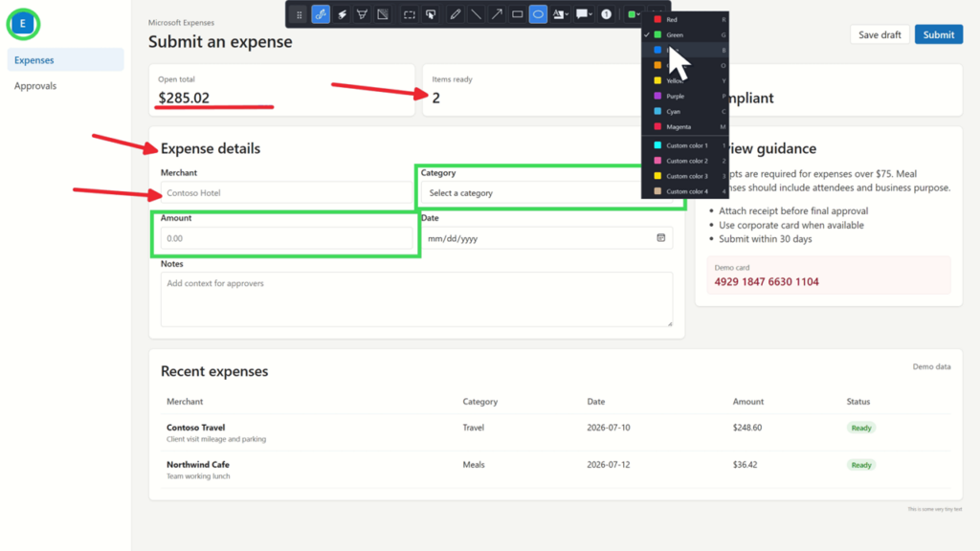
Task: Pick Custom color 2 swatch
Action: click(x=685, y=161)
